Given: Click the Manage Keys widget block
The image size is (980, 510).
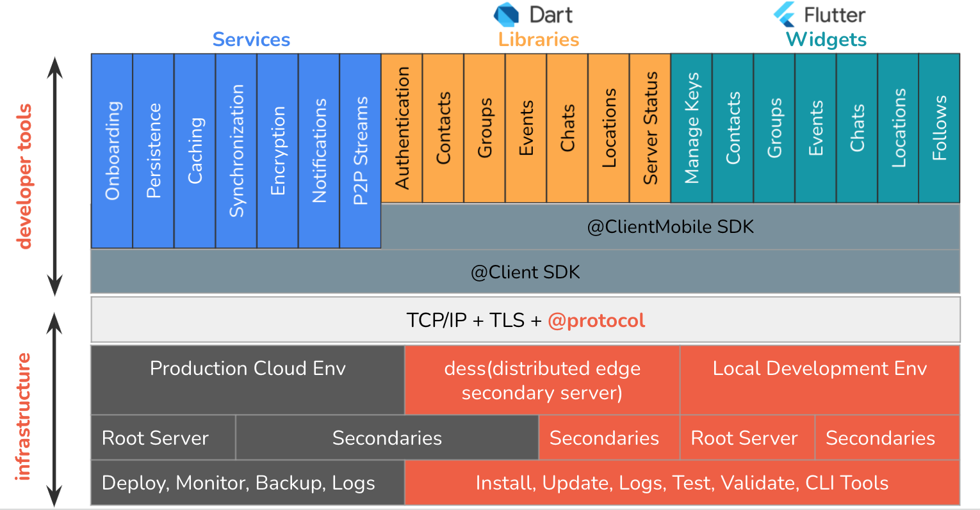Looking at the screenshot, I should click(x=691, y=128).
